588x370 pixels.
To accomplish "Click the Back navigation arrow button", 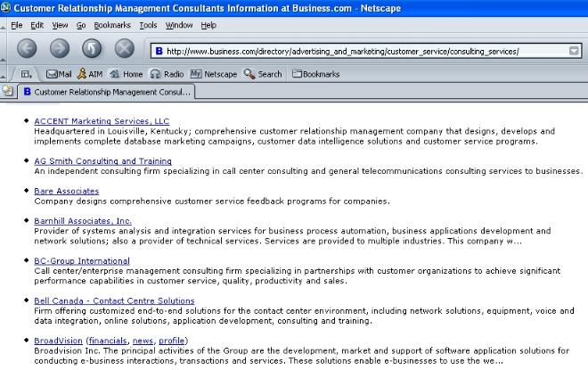I will (x=27, y=48).
